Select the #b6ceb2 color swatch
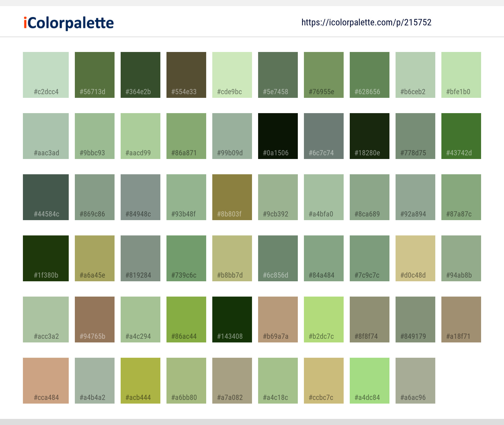Viewport: 504px width, 425px height. pyautogui.click(x=415, y=75)
